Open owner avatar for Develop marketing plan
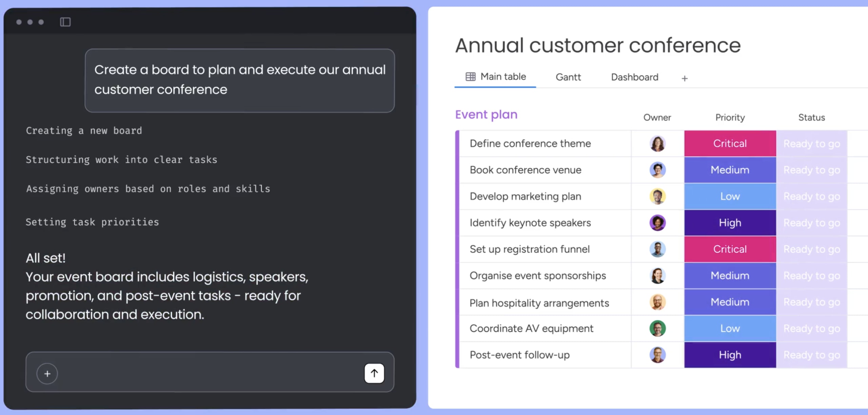The height and width of the screenshot is (415, 868). (x=657, y=196)
